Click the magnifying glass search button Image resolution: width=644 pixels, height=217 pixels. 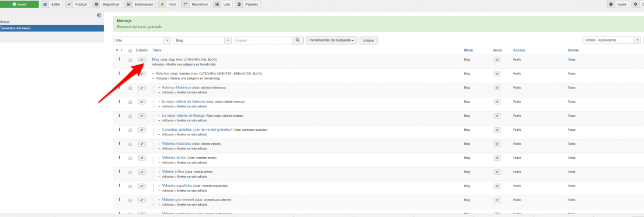[x=298, y=40]
